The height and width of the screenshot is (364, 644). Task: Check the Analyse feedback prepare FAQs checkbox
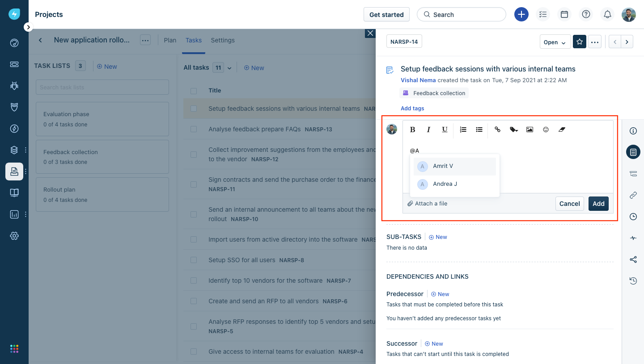point(194,129)
